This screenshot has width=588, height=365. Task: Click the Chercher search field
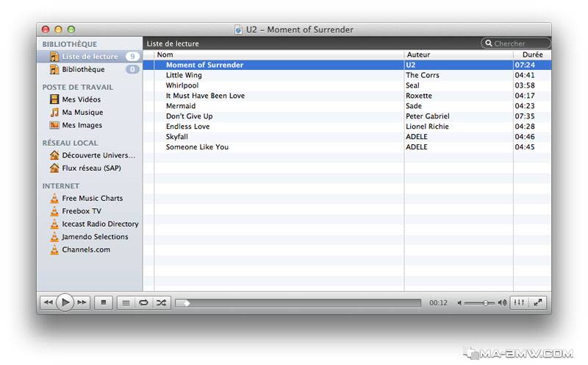[x=516, y=43]
